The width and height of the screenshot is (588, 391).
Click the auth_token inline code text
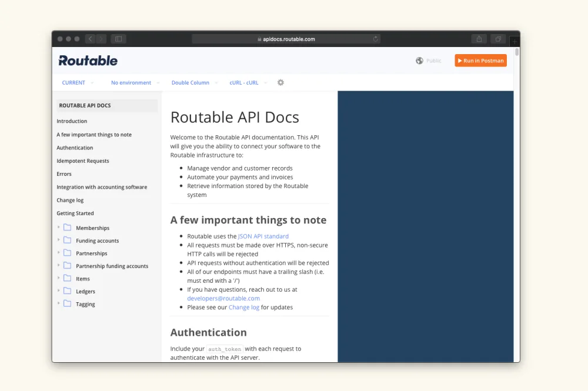pos(225,349)
